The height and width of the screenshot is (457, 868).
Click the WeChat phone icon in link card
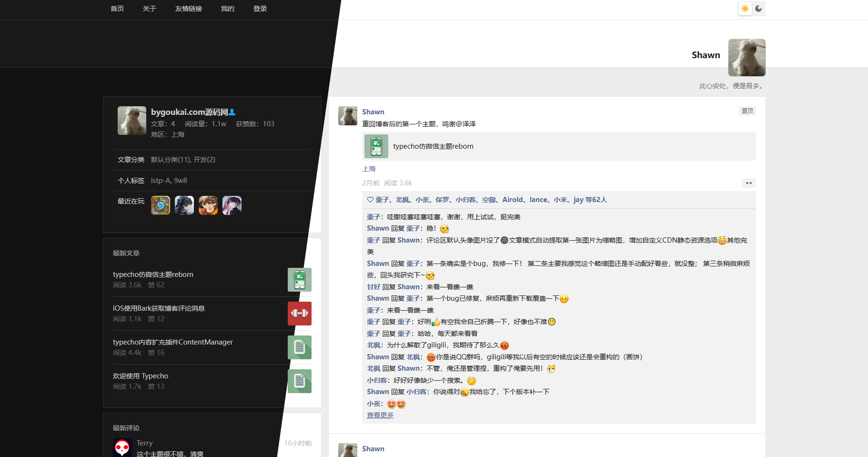point(376,146)
